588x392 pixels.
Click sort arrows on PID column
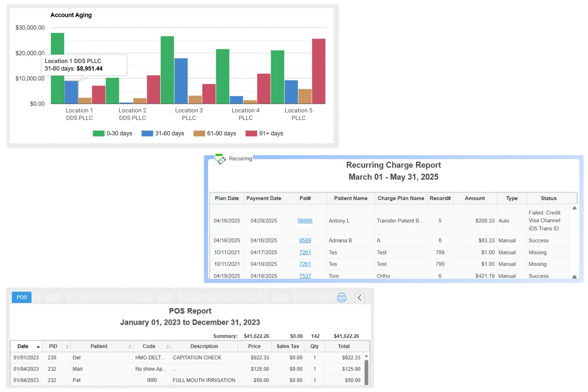67,347
